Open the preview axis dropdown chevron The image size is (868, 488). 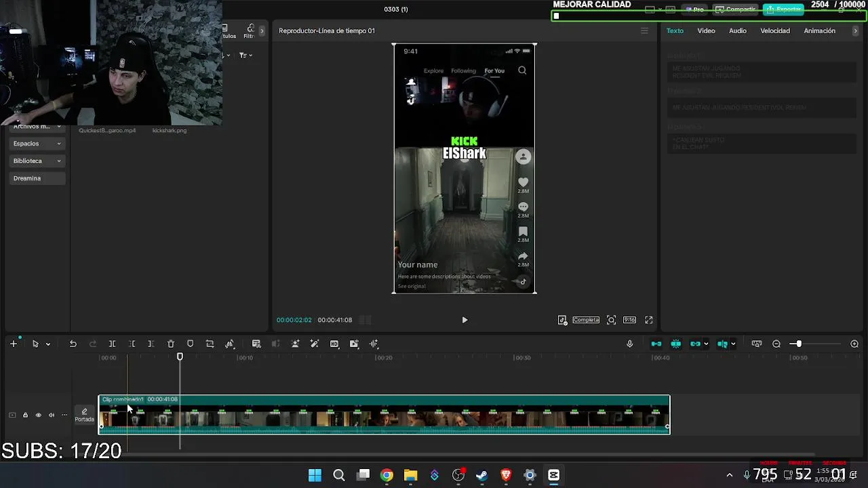click(733, 344)
